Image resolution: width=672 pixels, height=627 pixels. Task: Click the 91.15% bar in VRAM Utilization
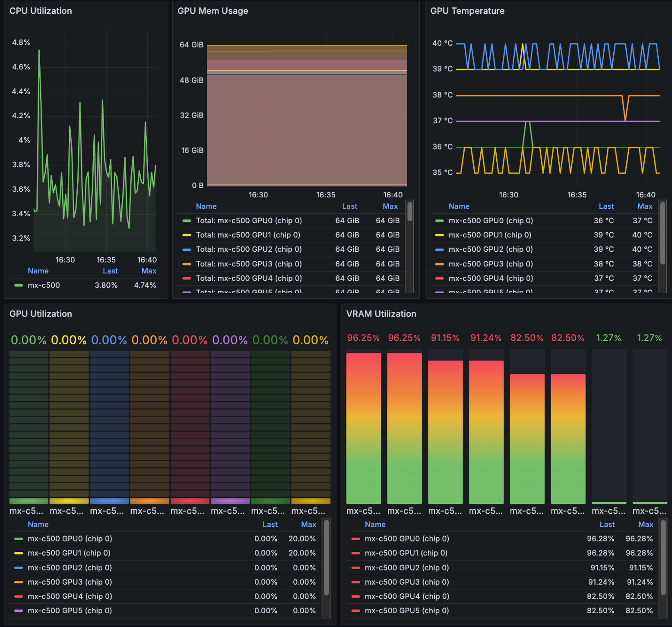click(x=445, y=432)
